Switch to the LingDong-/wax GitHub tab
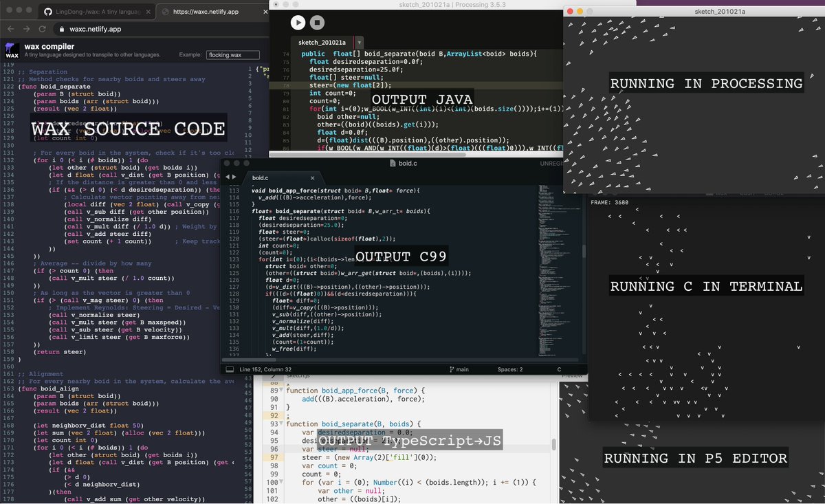 point(96,12)
